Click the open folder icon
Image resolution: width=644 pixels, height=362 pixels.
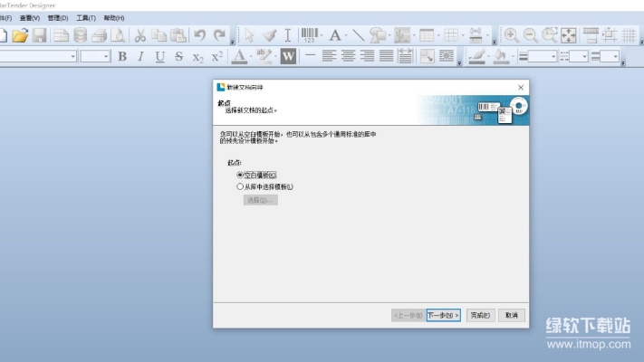pyautogui.click(x=20, y=35)
